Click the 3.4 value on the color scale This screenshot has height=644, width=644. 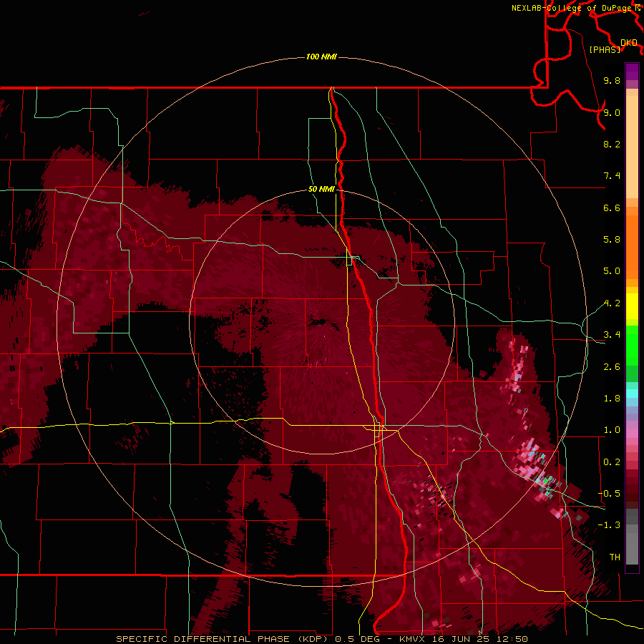click(612, 335)
